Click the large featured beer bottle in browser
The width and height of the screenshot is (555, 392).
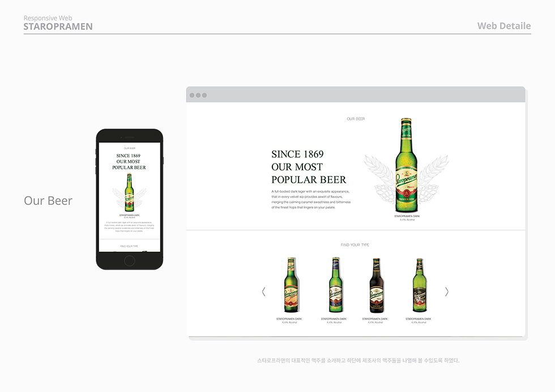tap(407, 164)
